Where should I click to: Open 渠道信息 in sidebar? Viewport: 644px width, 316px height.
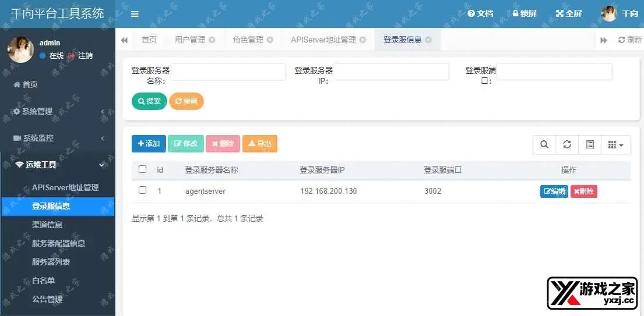click(47, 225)
